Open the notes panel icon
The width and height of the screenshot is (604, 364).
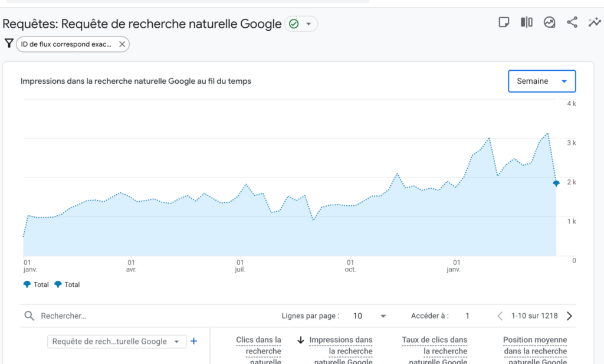(504, 22)
